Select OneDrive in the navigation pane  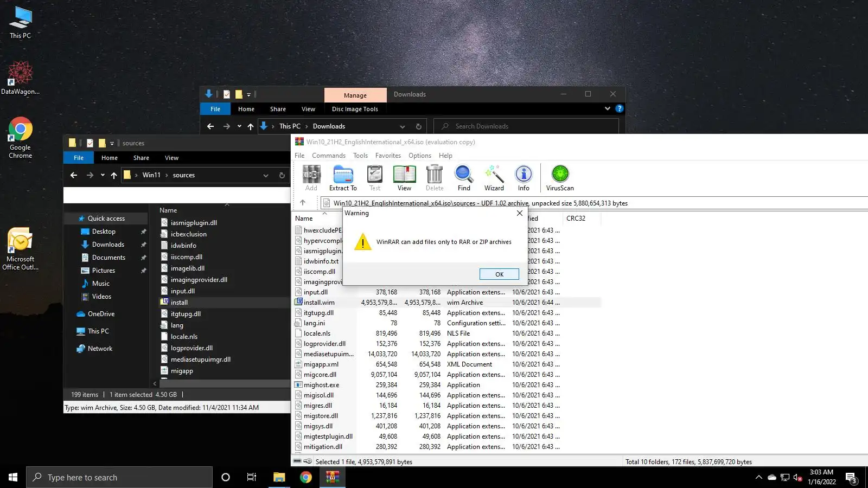(x=101, y=314)
